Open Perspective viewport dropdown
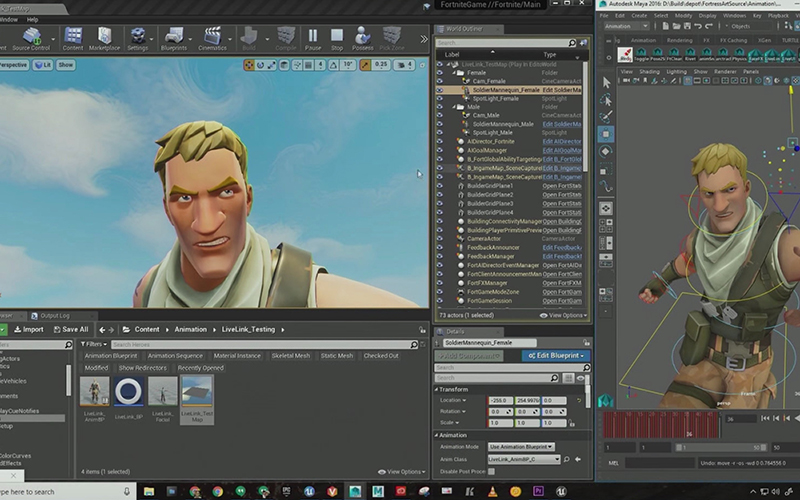 click(x=14, y=65)
